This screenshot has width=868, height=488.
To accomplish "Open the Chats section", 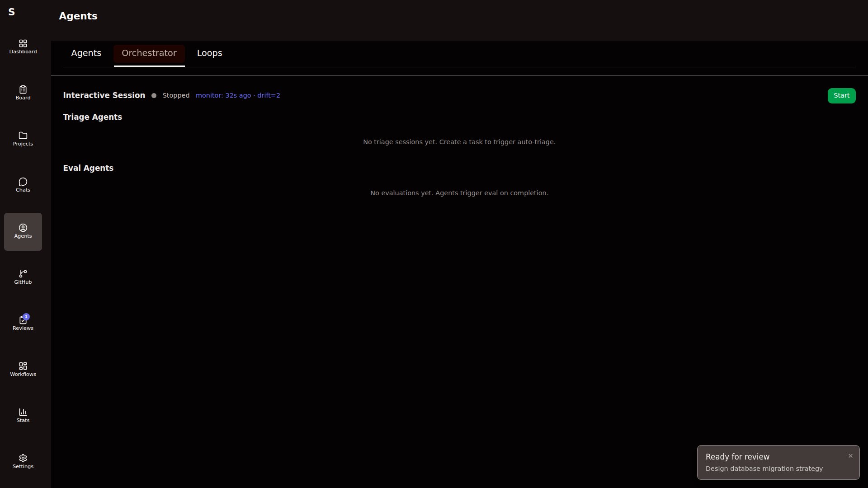I will point(23,185).
